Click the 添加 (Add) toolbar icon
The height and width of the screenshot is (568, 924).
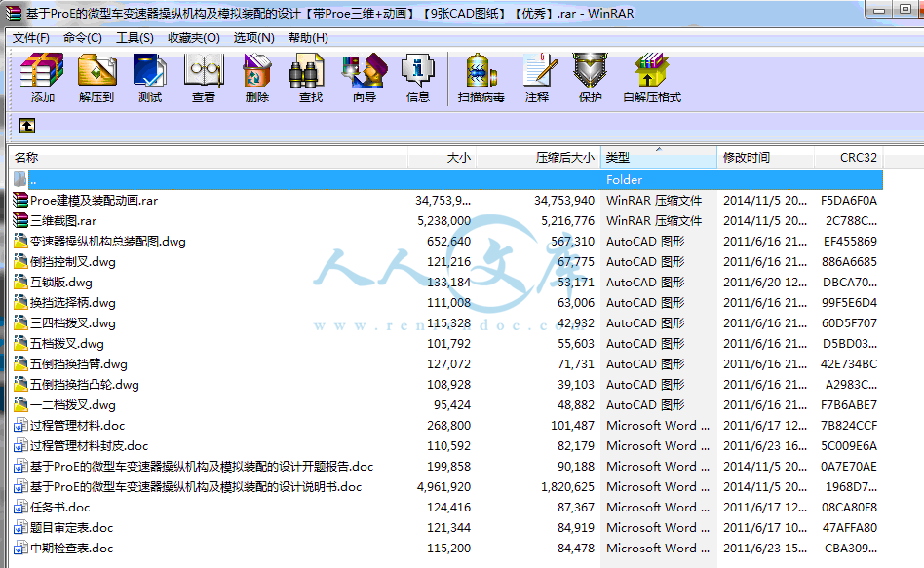click(x=42, y=70)
